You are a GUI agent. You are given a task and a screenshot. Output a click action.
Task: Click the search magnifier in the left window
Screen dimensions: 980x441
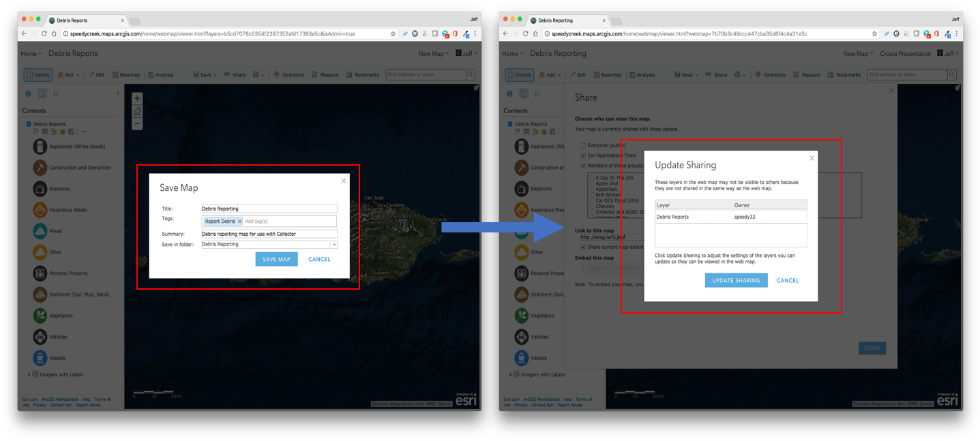pos(470,74)
